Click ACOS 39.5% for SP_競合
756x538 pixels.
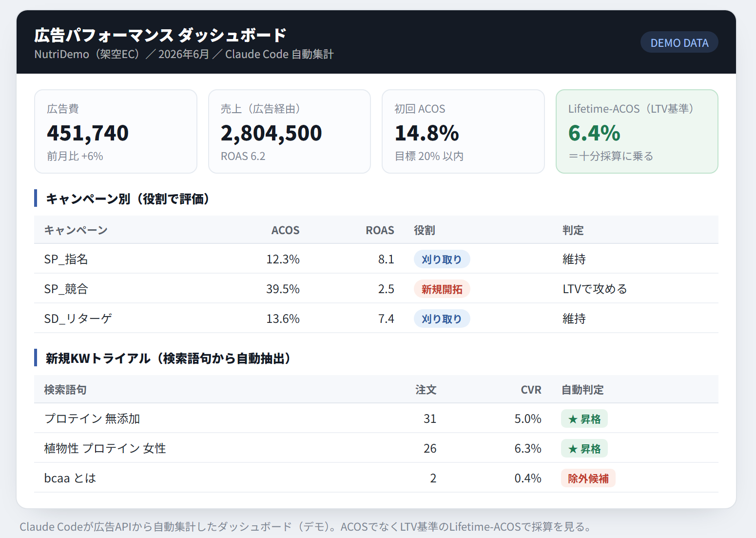pos(283,289)
